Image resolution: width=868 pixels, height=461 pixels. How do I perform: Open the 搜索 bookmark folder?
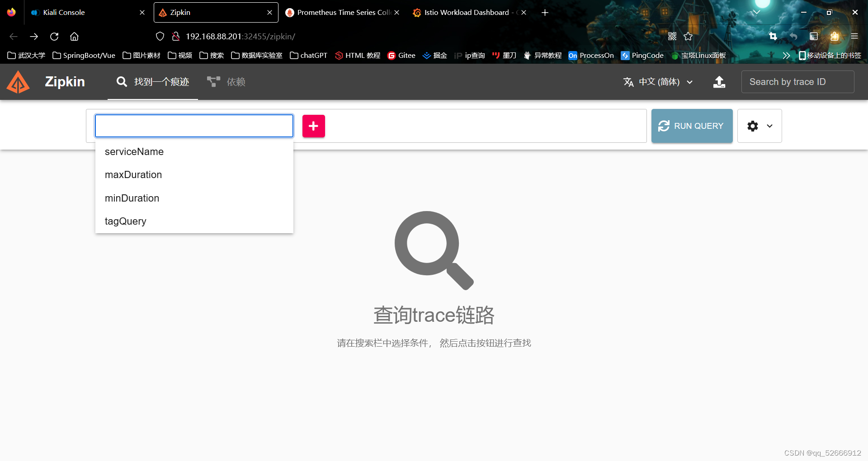click(212, 56)
